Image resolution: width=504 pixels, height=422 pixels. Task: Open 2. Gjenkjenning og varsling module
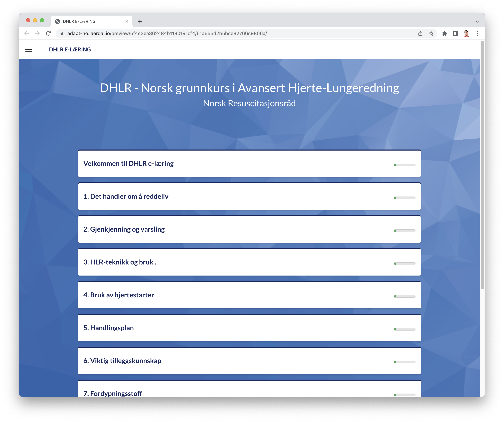[249, 229]
